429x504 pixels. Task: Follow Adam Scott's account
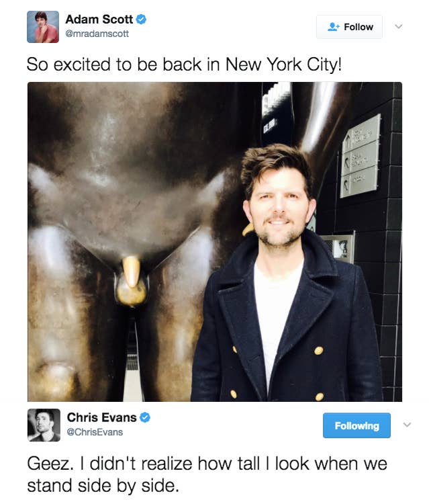pyautogui.click(x=349, y=27)
